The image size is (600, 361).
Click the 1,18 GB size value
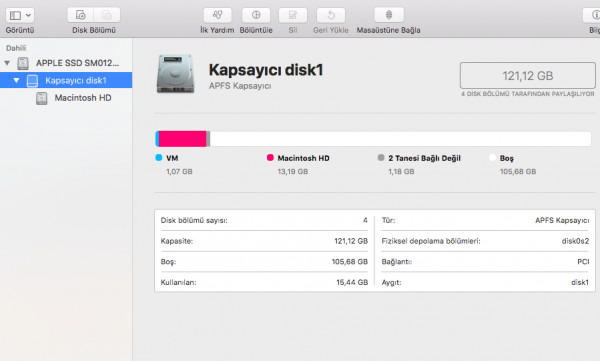pyautogui.click(x=401, y=172)
